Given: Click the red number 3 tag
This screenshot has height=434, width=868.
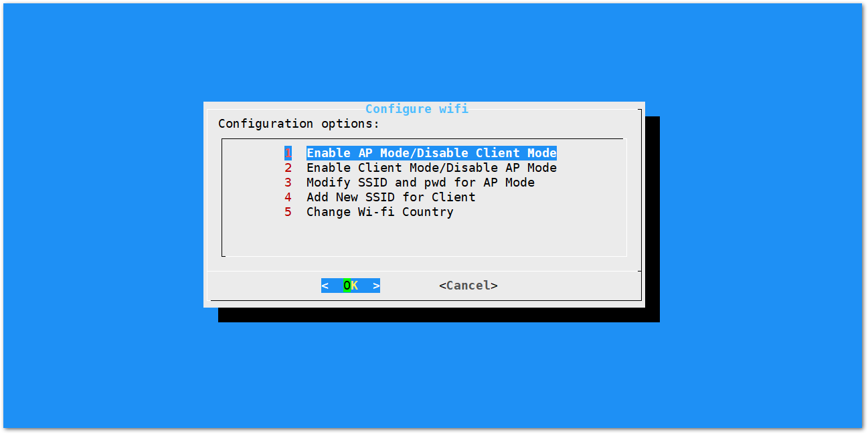Looking at the screenshot, I should coord(288,183).
